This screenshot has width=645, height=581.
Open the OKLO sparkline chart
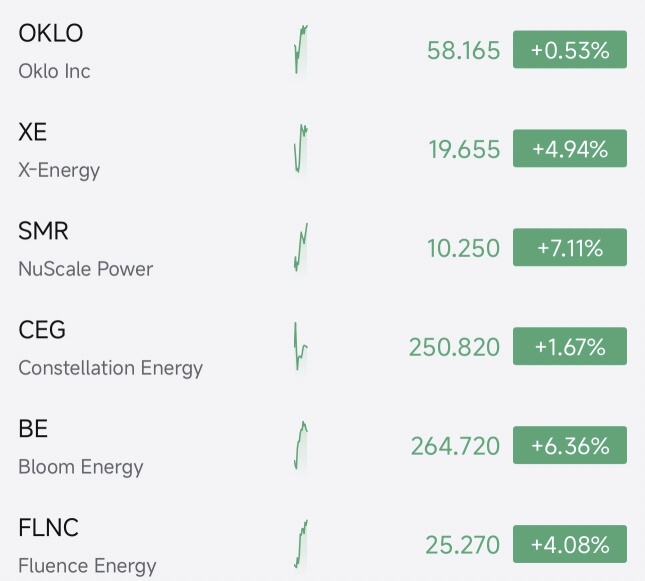[301, 50]
